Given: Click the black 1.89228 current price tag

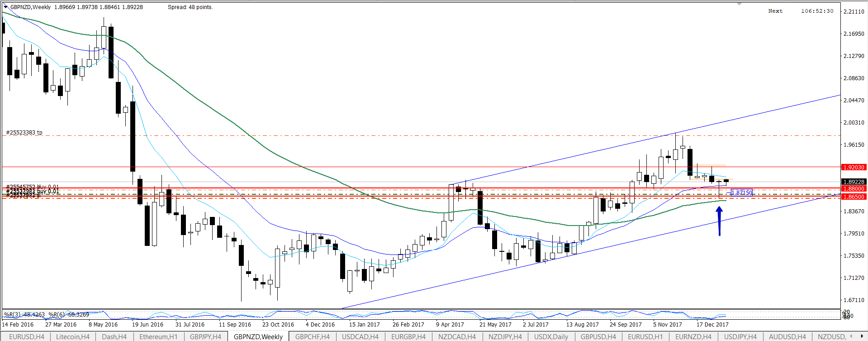Looking at the screenshot, I should 853,182.
